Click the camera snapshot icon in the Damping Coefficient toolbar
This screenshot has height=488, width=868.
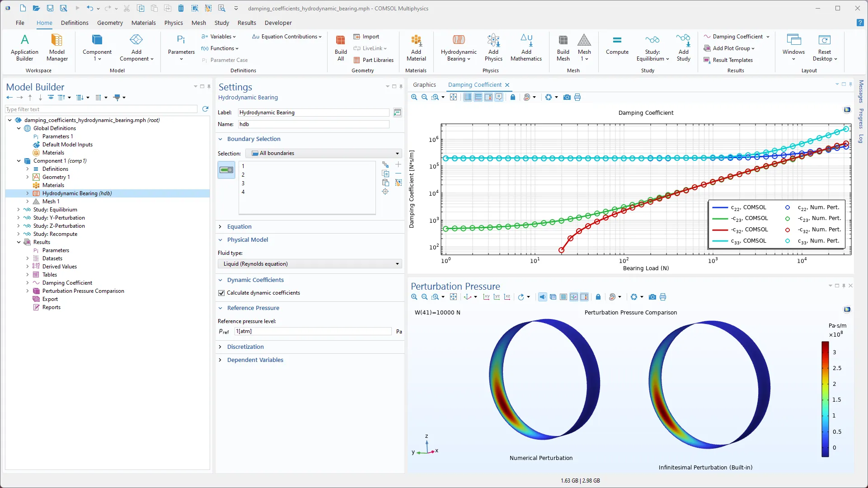pyautogui.click(x=567, y=97)
